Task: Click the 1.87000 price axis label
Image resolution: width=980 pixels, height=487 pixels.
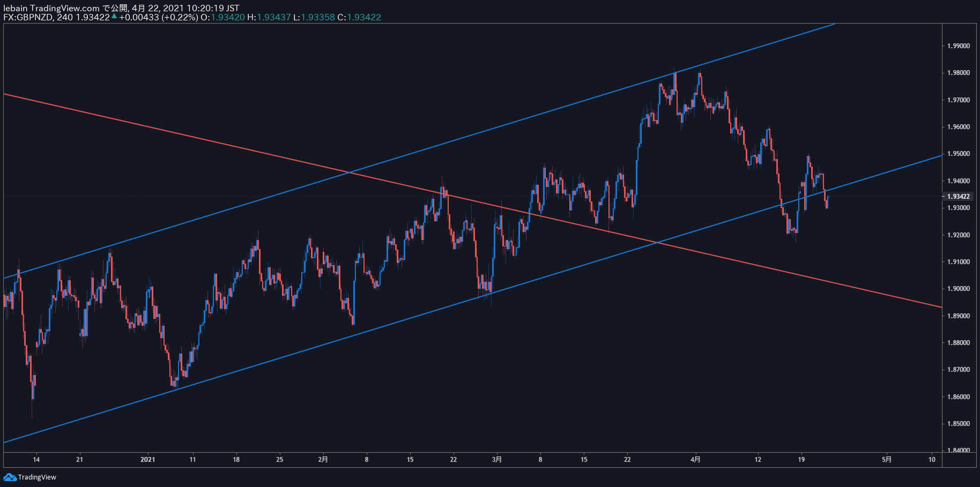Action: coord(959,370)
